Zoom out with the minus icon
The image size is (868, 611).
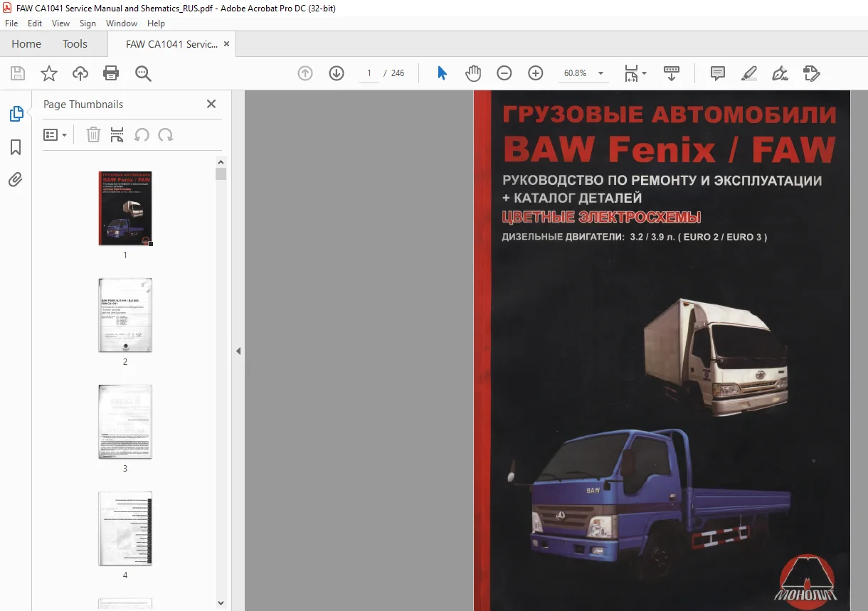[x=504, y=73]
